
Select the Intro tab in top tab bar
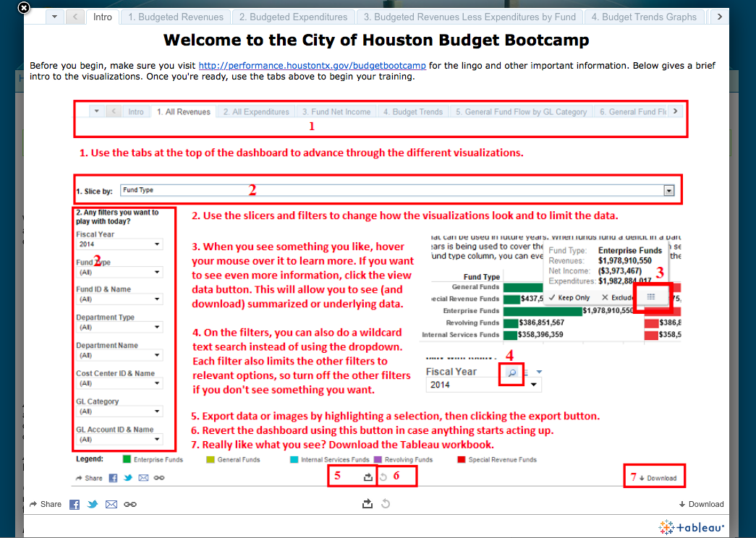[102, 17]
